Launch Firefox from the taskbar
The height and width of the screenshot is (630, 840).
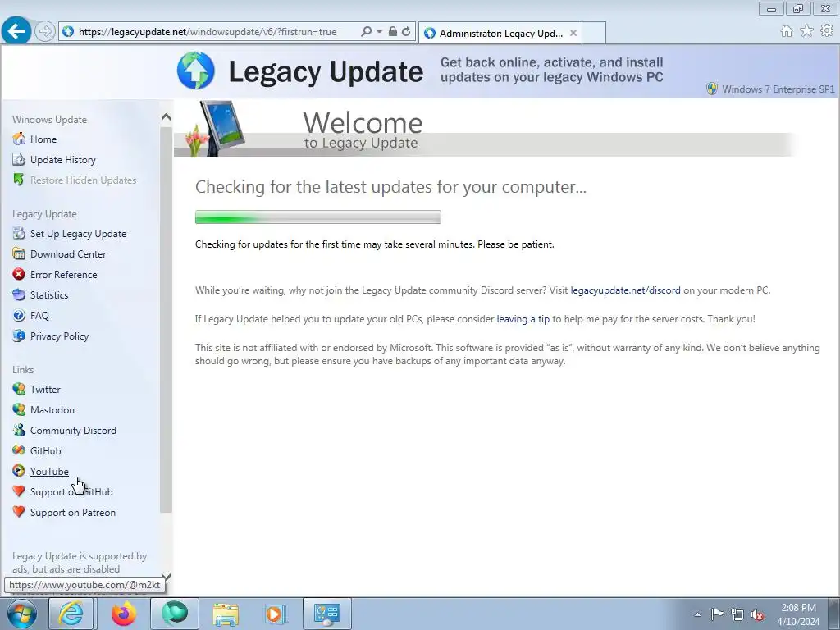(x=124, y=614)
